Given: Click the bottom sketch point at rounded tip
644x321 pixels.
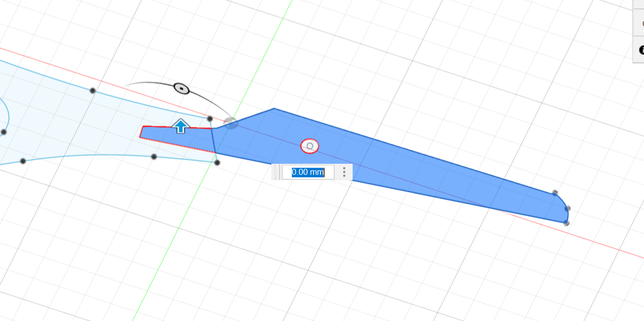Looking at the screenshot, I should coord(566,222).
